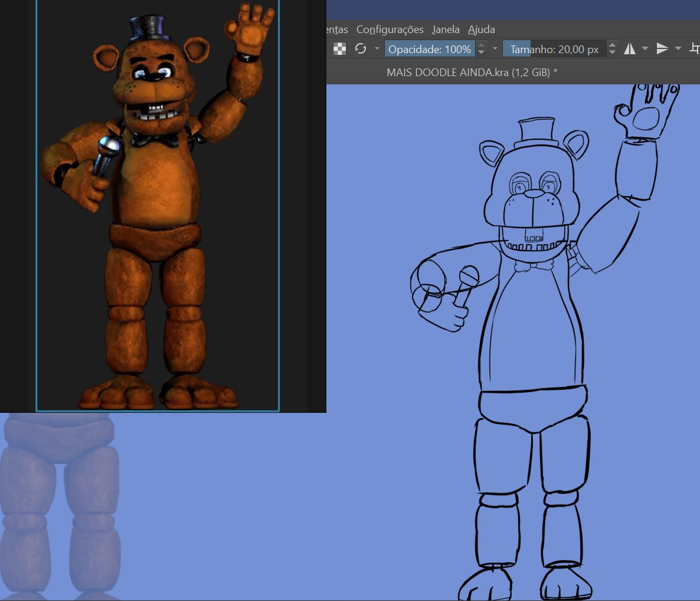
Task: Toggle the preserve alpha checkerboard icon
Action: coord(340,48)
